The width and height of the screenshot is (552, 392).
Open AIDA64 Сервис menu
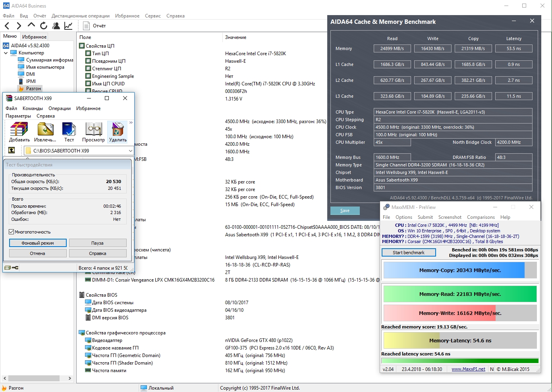coord(153,16)
